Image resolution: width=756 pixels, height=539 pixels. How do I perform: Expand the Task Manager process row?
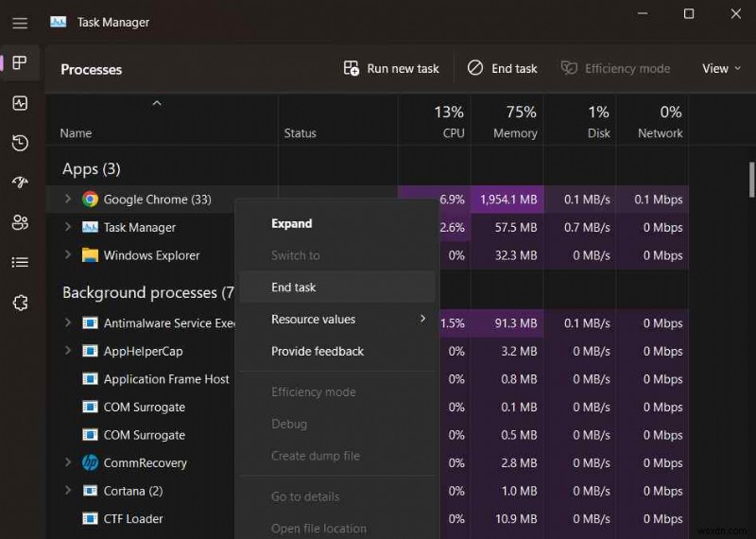[x=67, y=227]
